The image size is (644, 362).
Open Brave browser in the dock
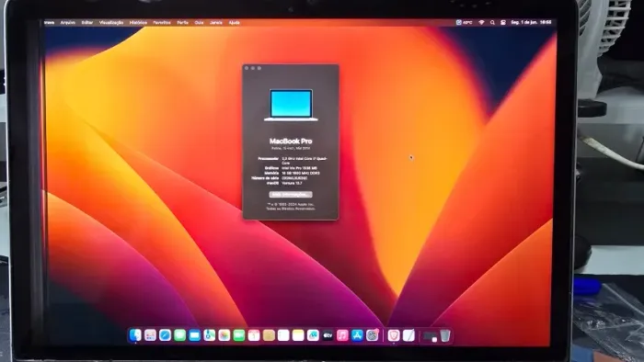point(394,335)
